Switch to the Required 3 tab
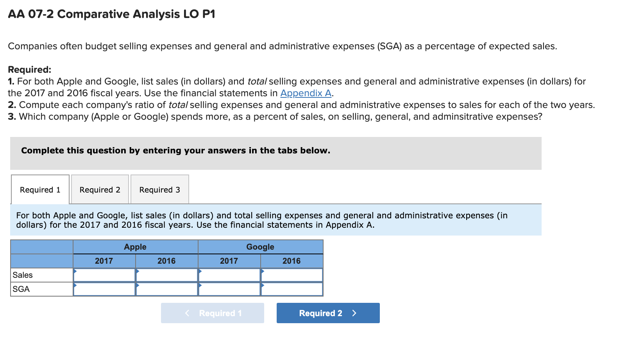This screenshot has height=349, width=644. point(159,189)
